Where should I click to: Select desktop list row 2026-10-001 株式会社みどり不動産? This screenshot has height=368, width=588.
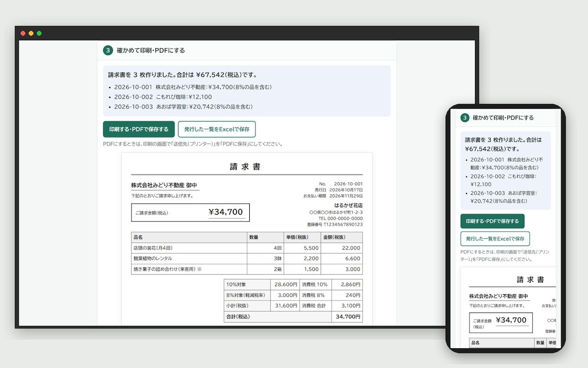coord(193,87)
